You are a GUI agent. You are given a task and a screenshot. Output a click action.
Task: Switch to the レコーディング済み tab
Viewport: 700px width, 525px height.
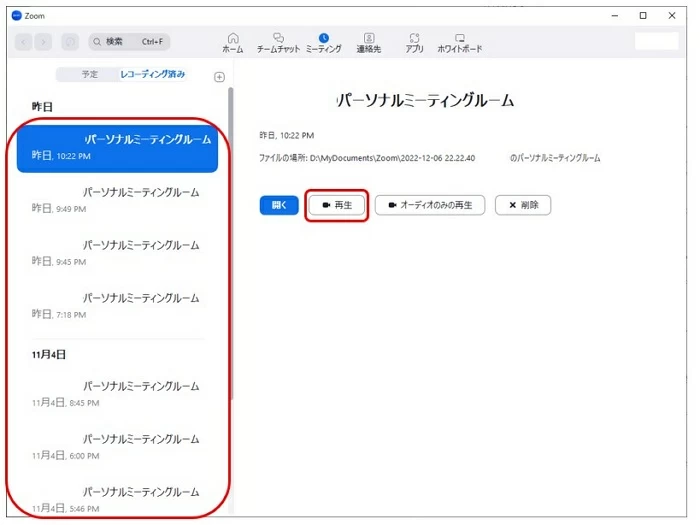click(x=152, y=74)
